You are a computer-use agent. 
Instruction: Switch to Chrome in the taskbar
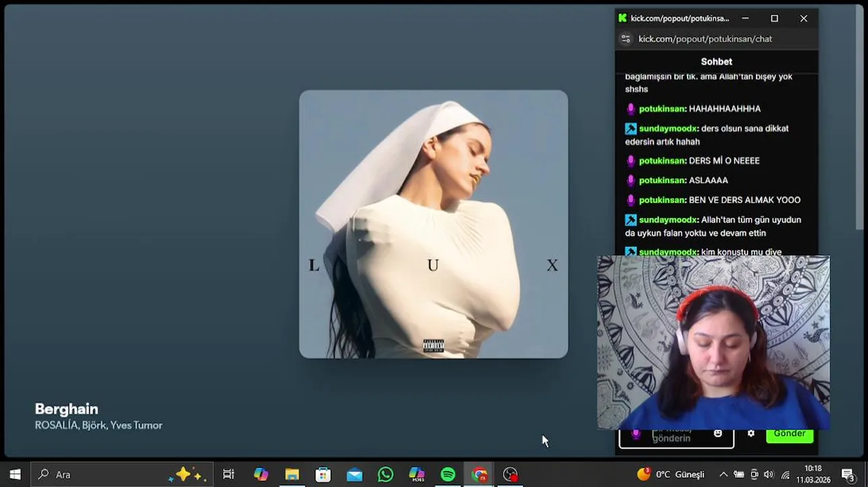tap(479, 475)
